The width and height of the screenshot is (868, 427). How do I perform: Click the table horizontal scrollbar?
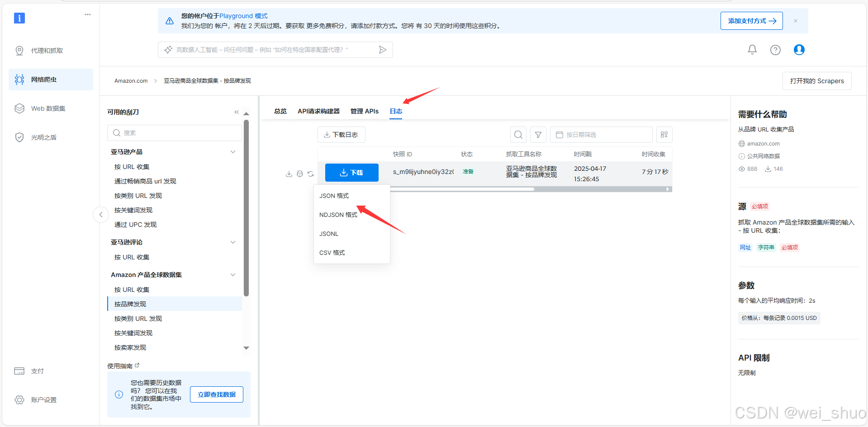click(461, 189)
